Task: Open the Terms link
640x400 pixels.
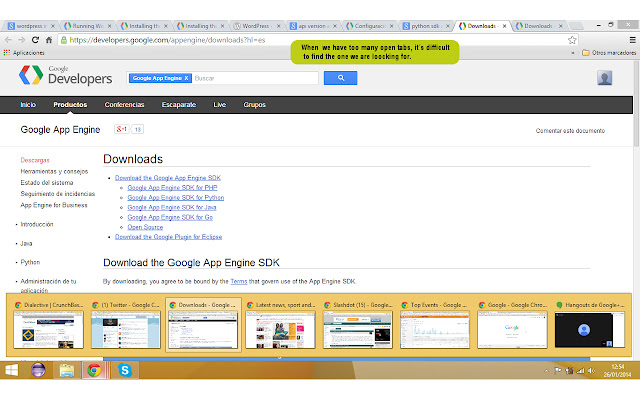Action: click(x=239, y=281)
